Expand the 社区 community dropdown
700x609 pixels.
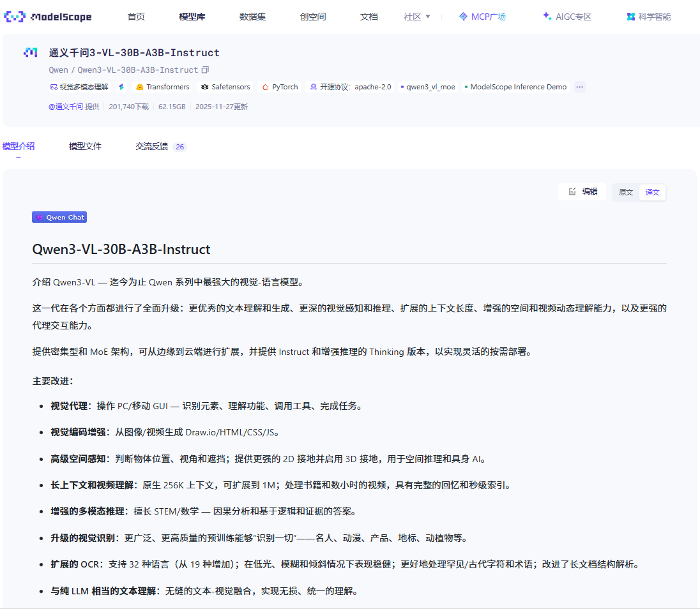pyautogui.click(x=417, y=17)
